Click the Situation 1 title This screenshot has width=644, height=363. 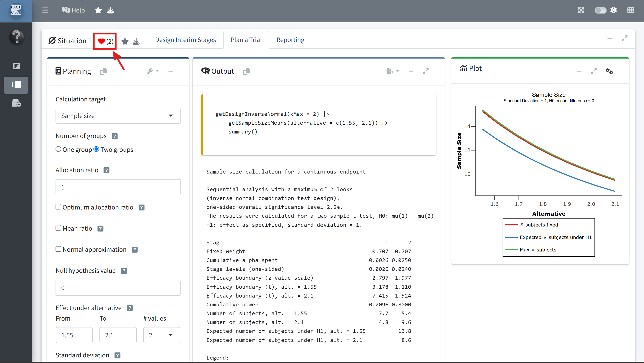tap(74, 41)
